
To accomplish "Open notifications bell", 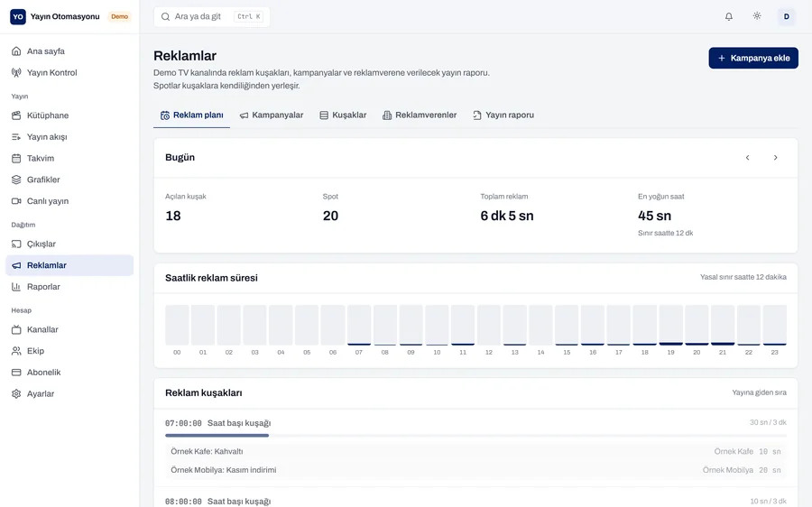I will [729, 16].
